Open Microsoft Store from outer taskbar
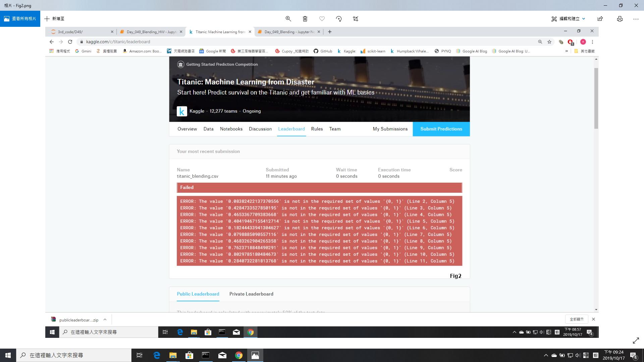The height and width of the screenshot is (362, 644). click(189, 355)
